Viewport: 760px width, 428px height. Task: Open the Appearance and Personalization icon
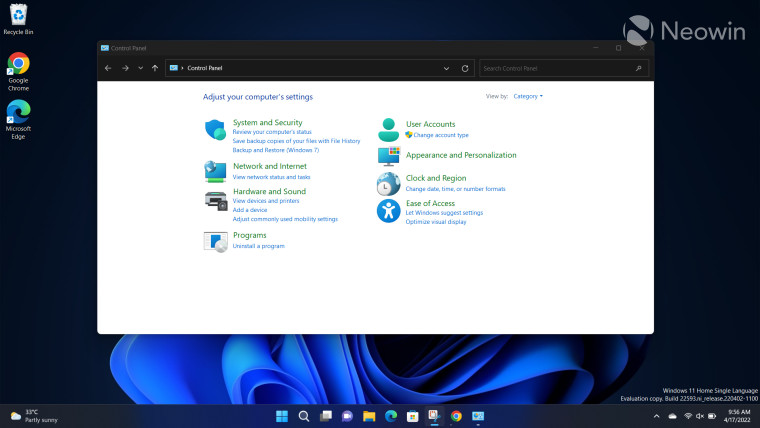click(x=388, y=156)
